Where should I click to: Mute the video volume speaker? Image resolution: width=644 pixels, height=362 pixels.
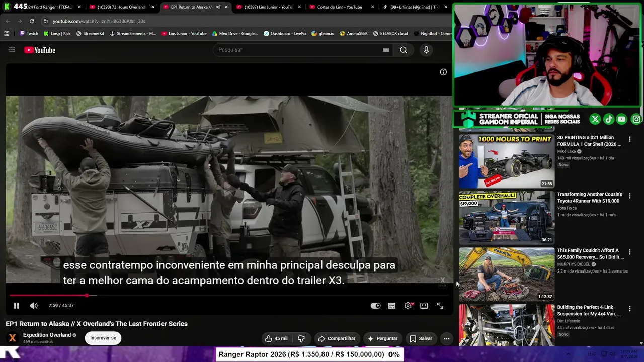(34, 306)
